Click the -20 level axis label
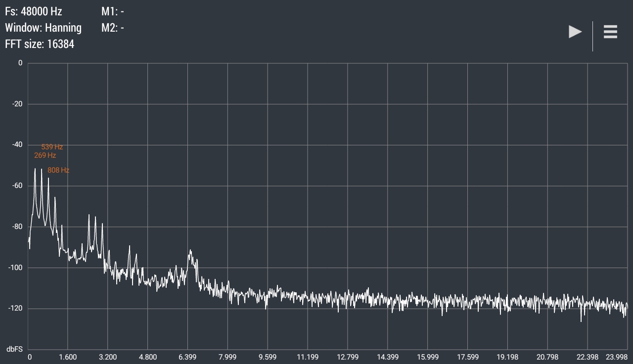Screen dimensions: 633x364 (x=17, y=104)
